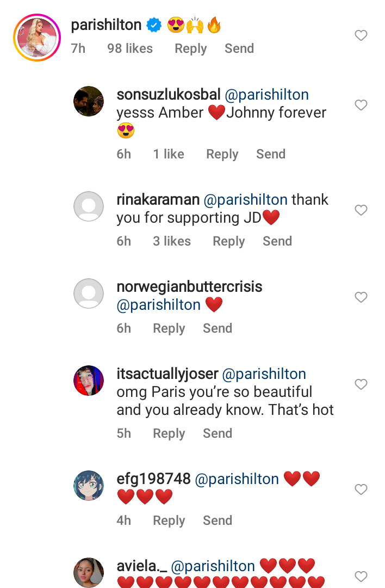
Task: Heart the itsactuallyjoser comment
Action: (x=361, y=384)
